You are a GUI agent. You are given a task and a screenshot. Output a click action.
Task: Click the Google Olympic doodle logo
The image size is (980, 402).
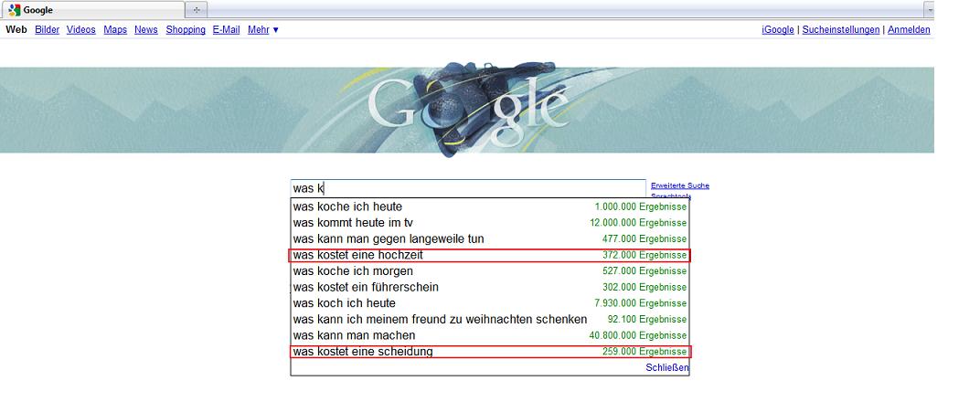coord(466,110)
